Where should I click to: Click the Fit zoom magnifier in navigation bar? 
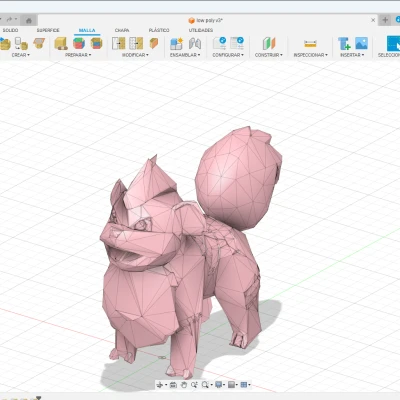(x=205, y=385)
